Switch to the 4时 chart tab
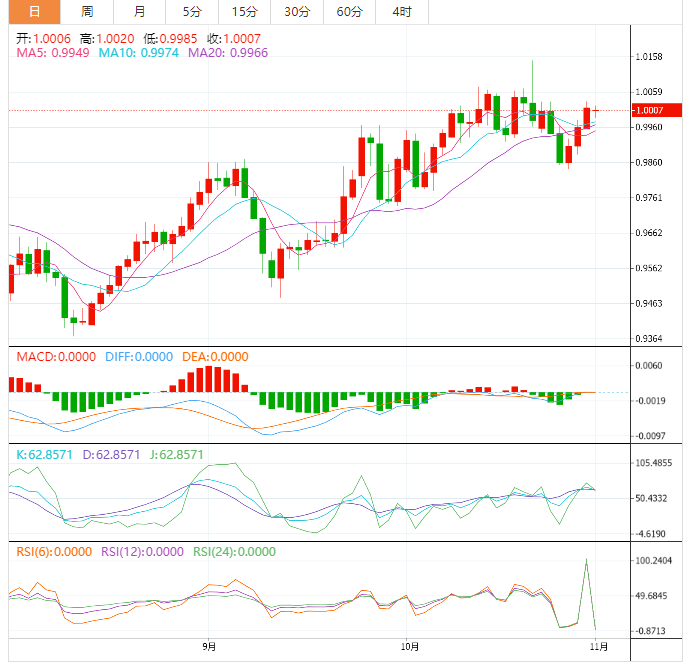 pyautogui.click(x=402, y=12)
